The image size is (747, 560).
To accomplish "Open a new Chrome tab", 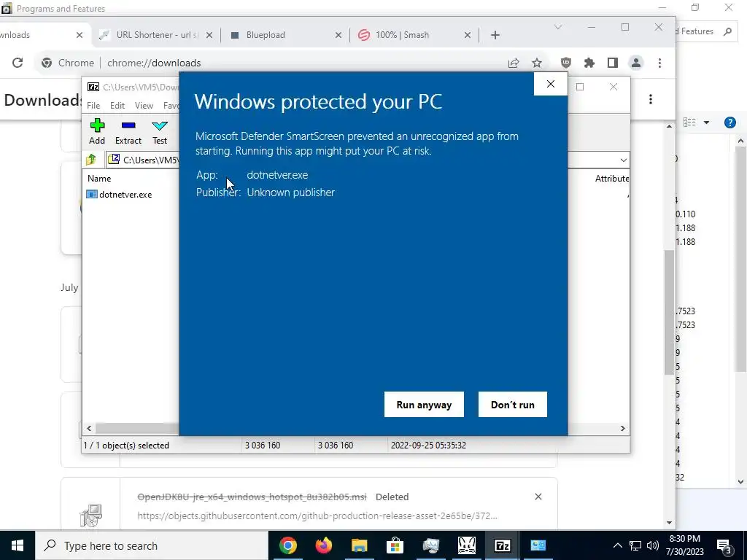I will click(495, 35).
